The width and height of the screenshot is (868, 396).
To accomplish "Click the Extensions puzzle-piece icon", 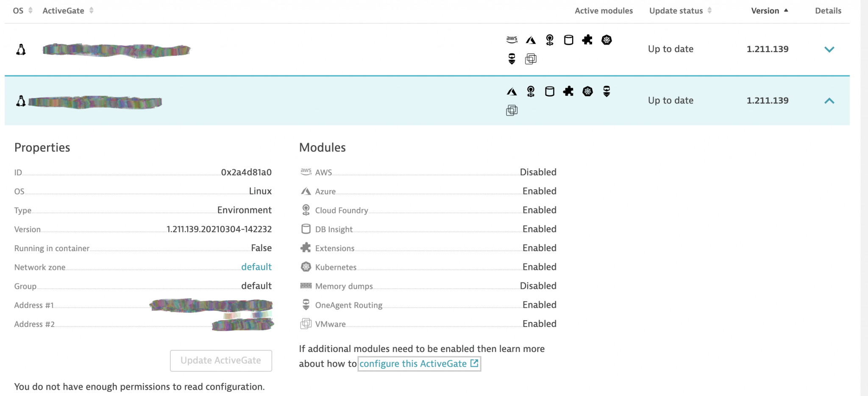I will tap(305, 247).
